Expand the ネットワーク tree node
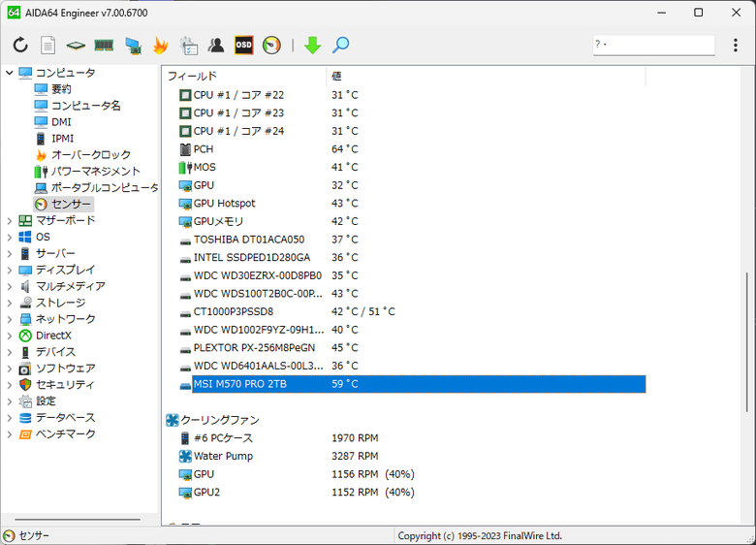Screen dimensions: 756x545 9,319
